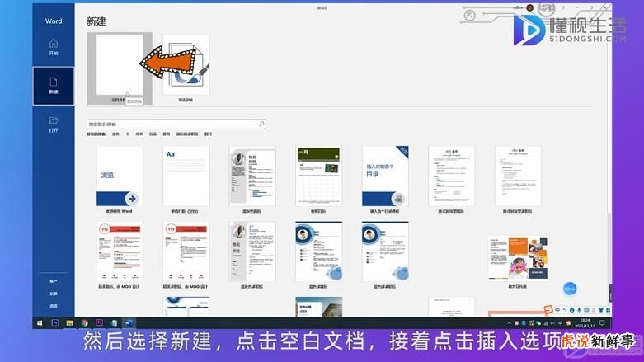Open Feedback (反馈) in the sidebar
Image resolution: width=644 pixels, height=362 pixels.
[54, 294]
